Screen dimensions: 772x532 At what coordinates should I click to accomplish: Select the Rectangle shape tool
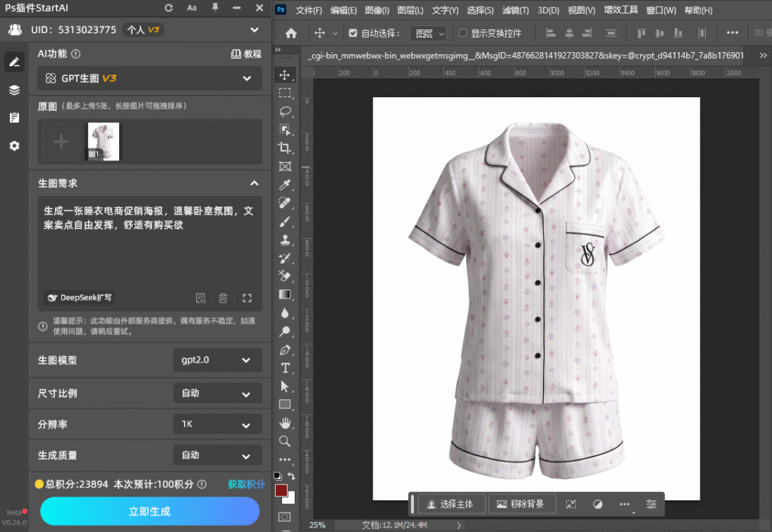[284, 405]
